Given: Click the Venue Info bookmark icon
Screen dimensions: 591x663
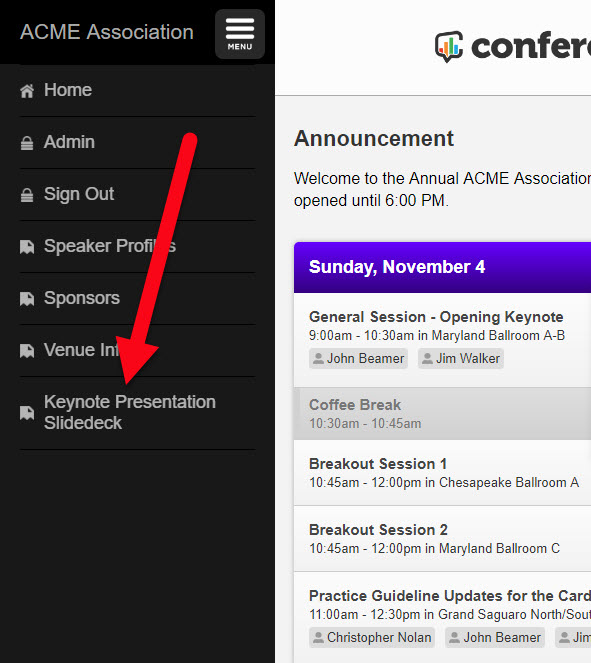Looking at the screenshot, I should (x=27, y=351).
